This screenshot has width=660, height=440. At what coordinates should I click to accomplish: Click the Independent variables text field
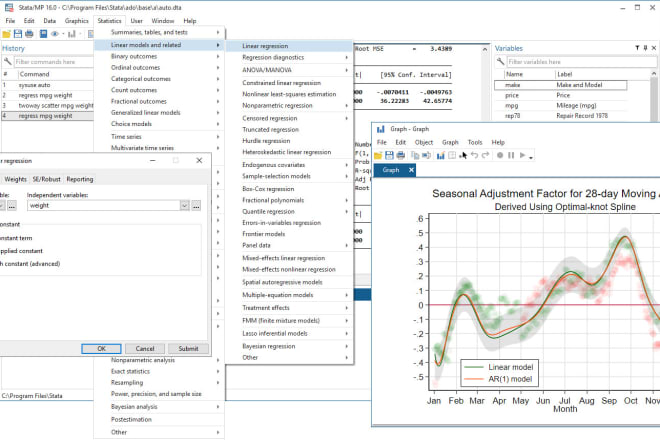click(x=104, y=205)
